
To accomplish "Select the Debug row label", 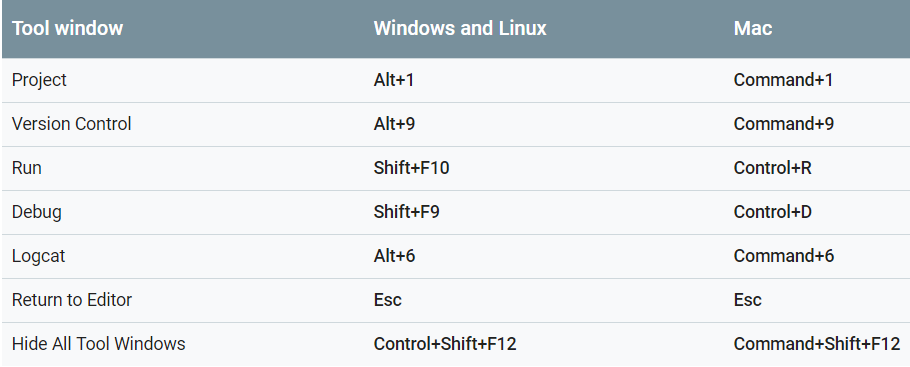I will click(37, 212).
